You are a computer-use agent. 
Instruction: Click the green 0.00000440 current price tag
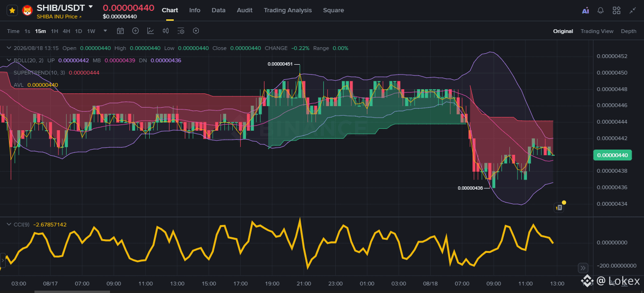pos(612,155)
